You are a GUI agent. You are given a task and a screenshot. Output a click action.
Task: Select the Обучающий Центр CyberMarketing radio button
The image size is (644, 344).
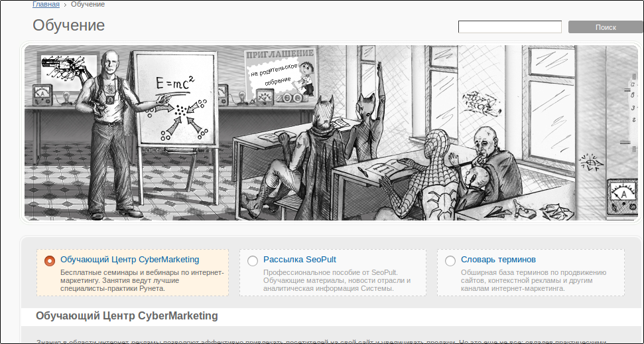[50, 260]
